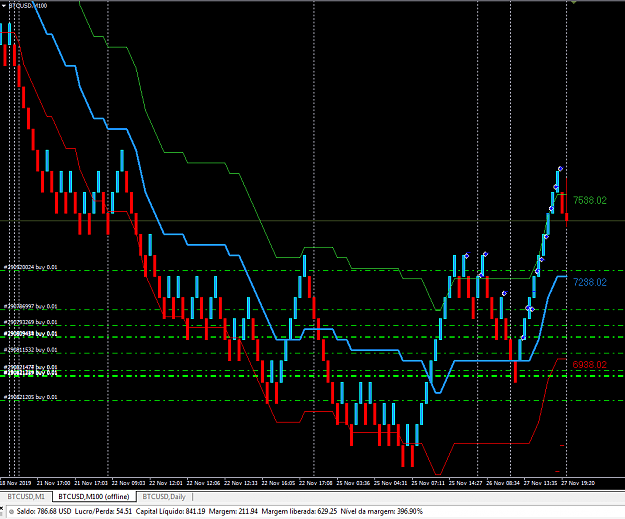The width and height of the screenshot is (625, 519).
Task: Click the 25 Nov 07:11 time axis label
Action: (x=428, y=483)
